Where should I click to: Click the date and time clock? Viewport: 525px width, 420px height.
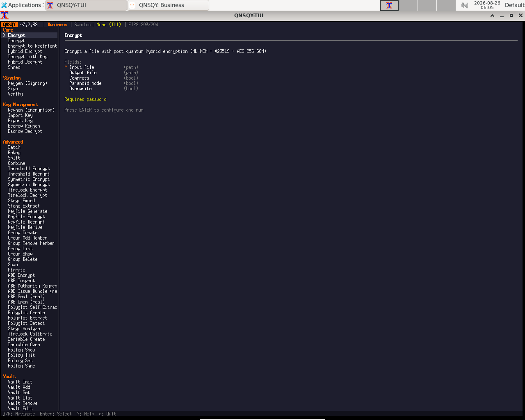[x=487, y=5]
